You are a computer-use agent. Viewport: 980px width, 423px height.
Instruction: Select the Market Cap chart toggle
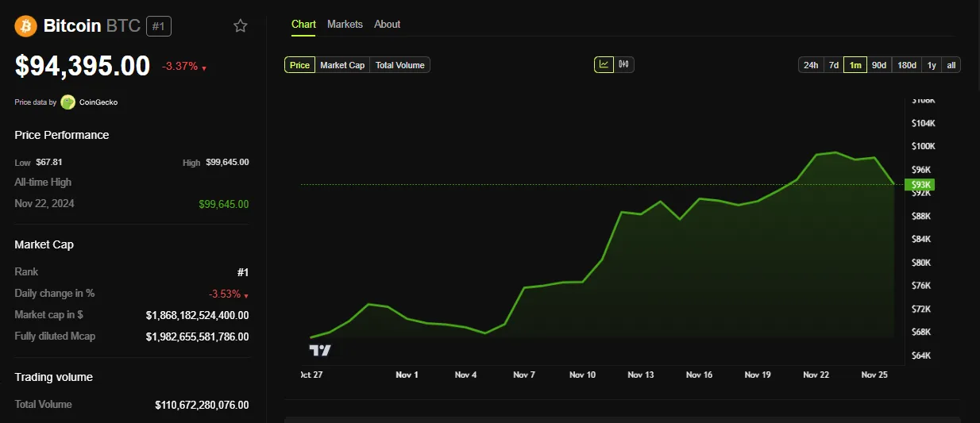(342, 65)
